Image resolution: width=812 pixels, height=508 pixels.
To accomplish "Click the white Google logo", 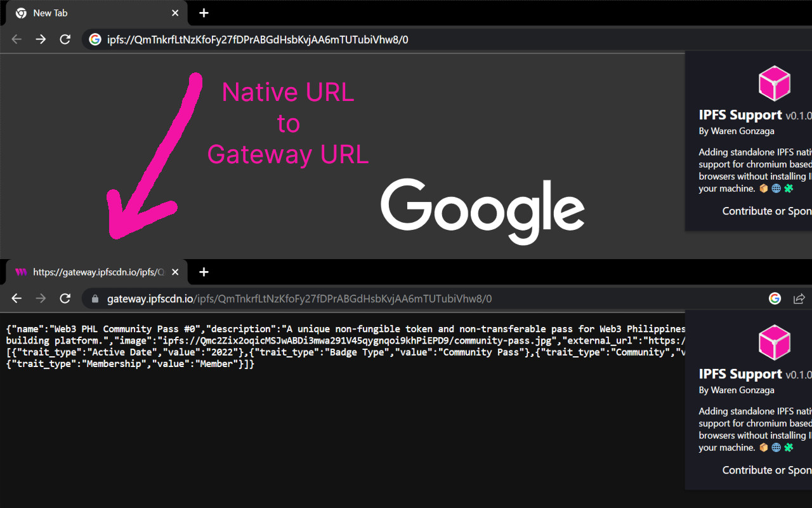I will (482, 210).
